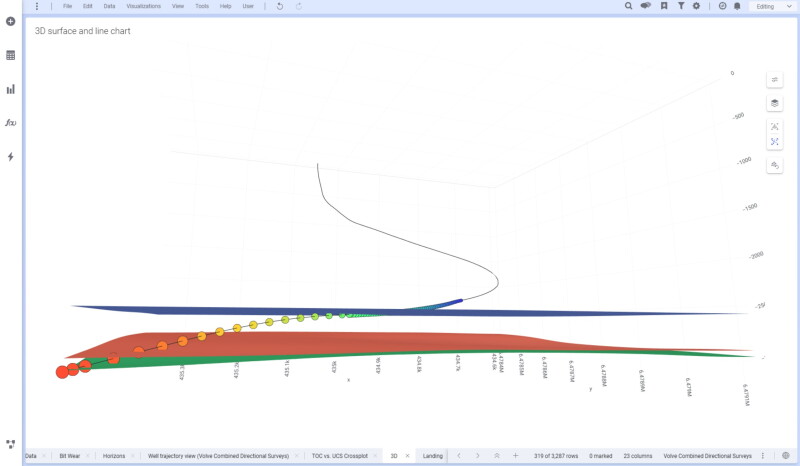Open the notifications bell

737,6
